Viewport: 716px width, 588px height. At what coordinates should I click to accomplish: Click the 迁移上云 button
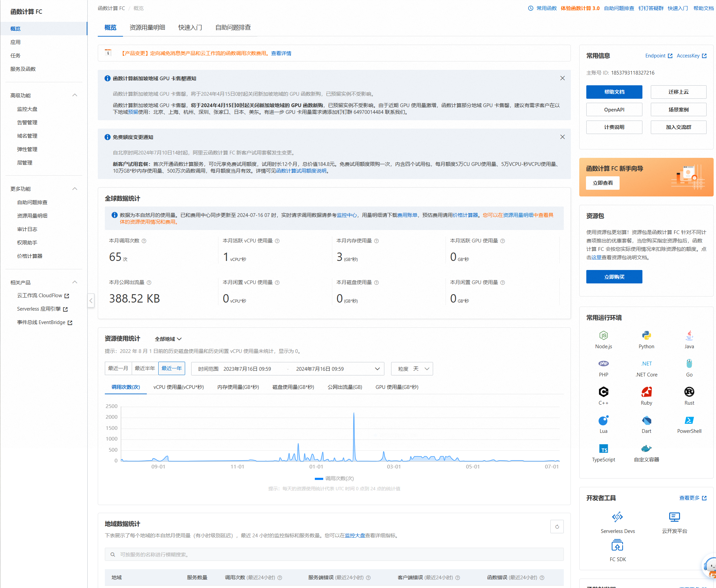[678, 92]
